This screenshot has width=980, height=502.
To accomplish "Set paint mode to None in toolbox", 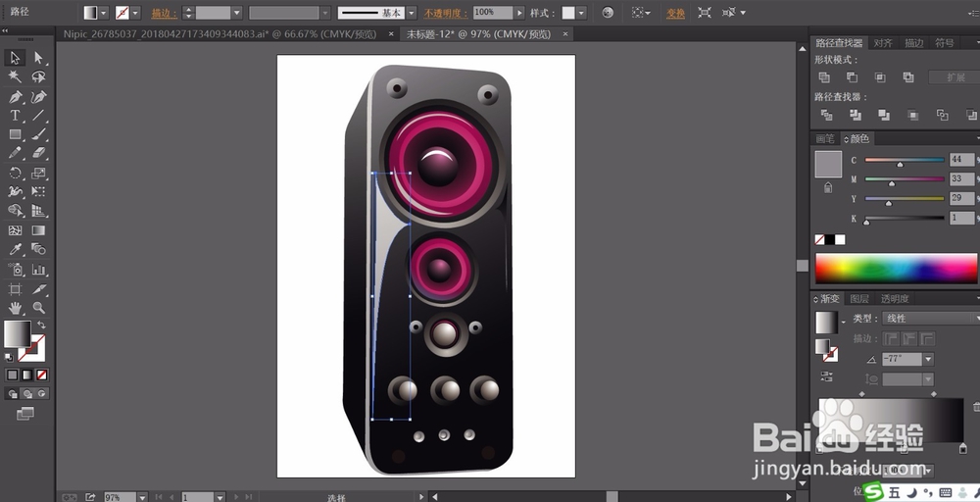I will [x=42, y=376].
